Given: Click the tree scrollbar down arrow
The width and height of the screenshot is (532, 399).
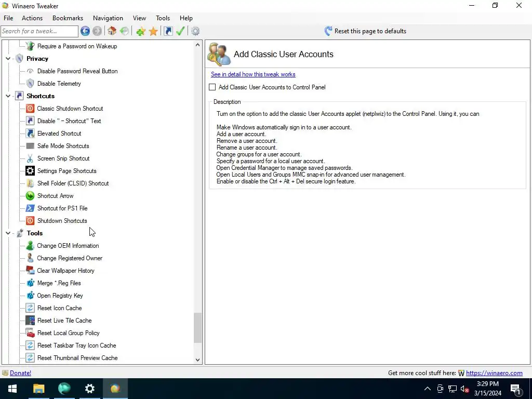Looking at the screenshot, I should coord(198,360).
